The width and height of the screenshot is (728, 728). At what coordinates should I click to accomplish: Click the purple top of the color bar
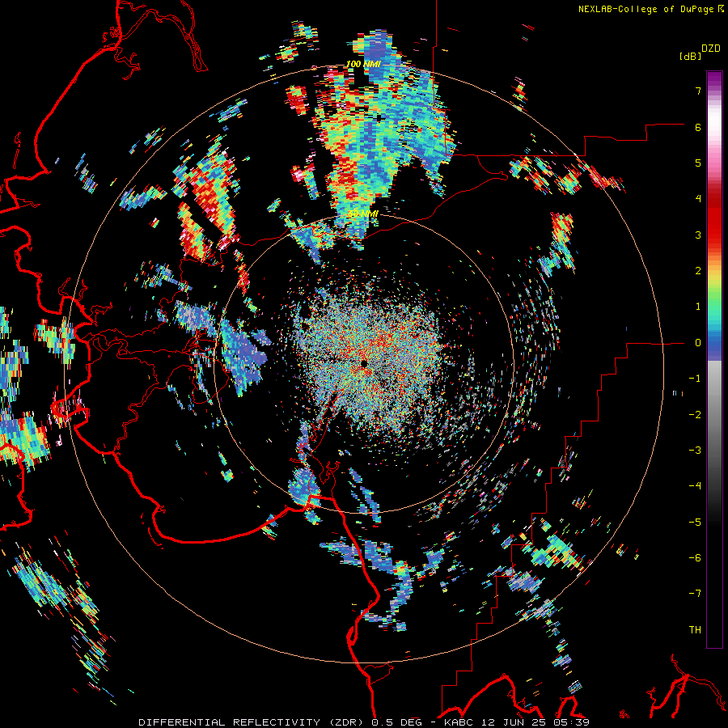click(x=714, y=78)
